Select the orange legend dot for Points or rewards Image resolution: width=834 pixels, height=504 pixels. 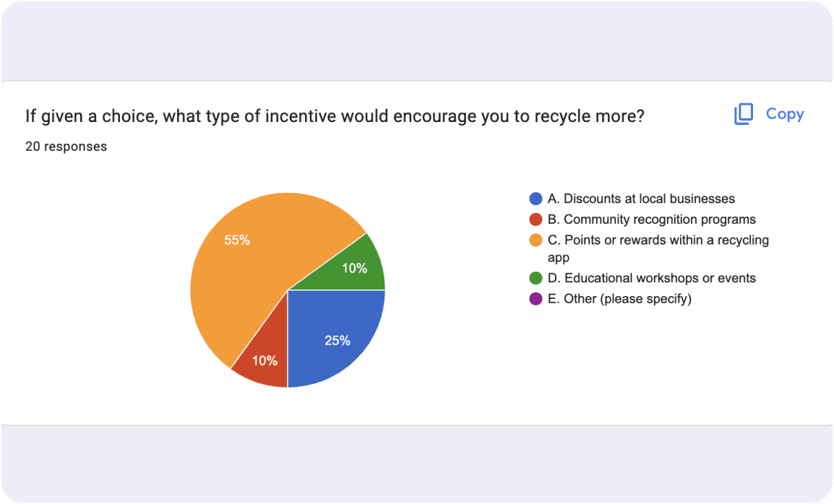point(536,240)
